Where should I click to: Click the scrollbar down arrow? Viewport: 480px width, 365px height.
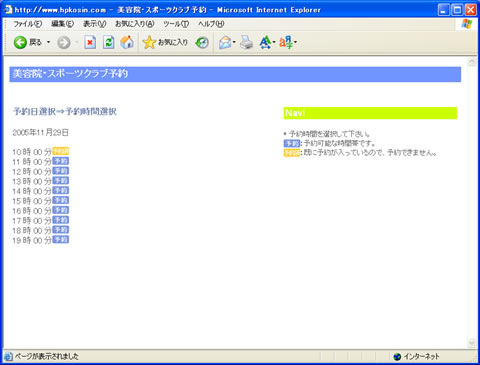(x=472, y=343)
